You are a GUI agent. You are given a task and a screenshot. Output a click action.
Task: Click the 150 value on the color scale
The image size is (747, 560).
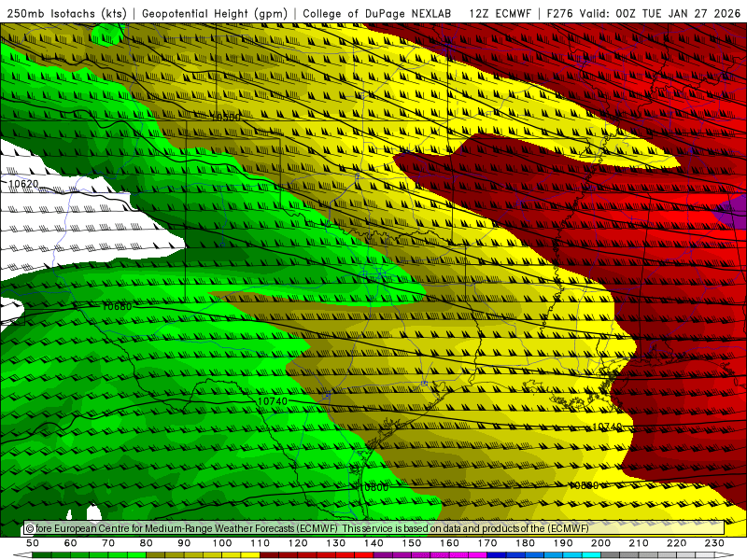tap(412, 543)
